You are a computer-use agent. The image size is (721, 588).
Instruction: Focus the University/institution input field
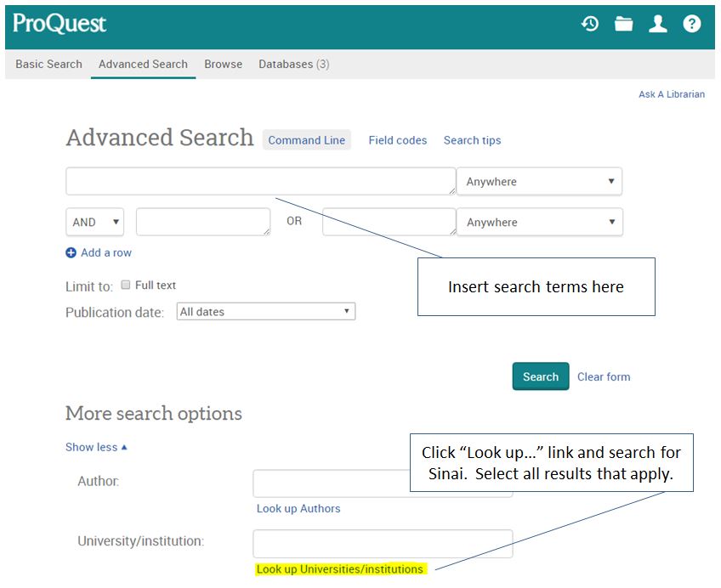point(383,544)
